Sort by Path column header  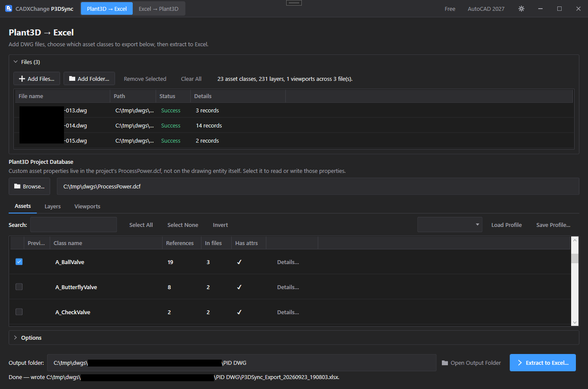pos(133,96)
